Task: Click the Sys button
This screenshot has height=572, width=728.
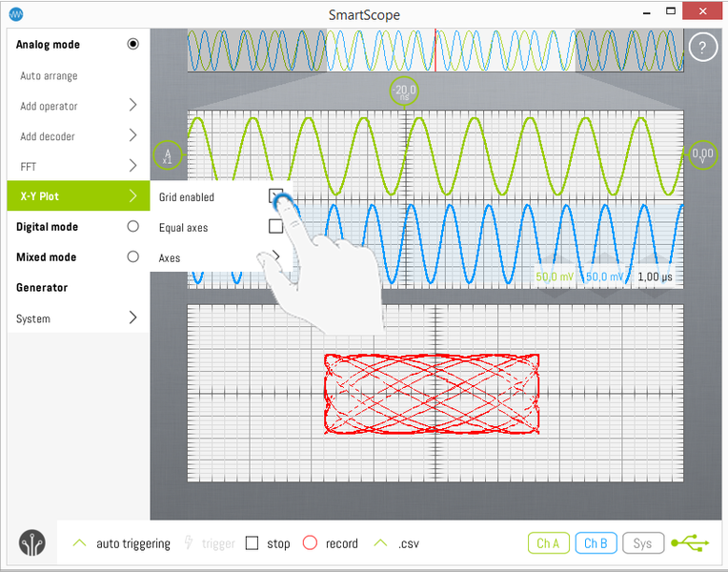Action: pos(643,543)
